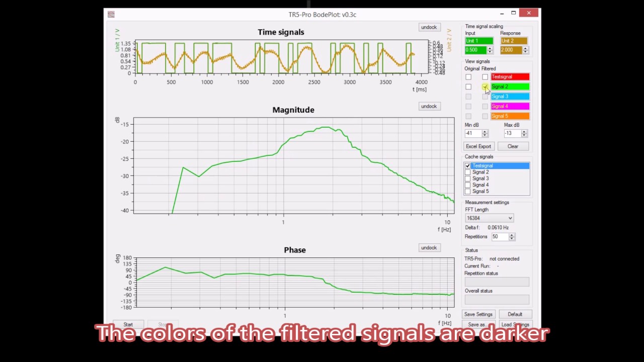Check Signal 2 in Cache signals list
Screen dimensions: 644x362
[468, 172]
